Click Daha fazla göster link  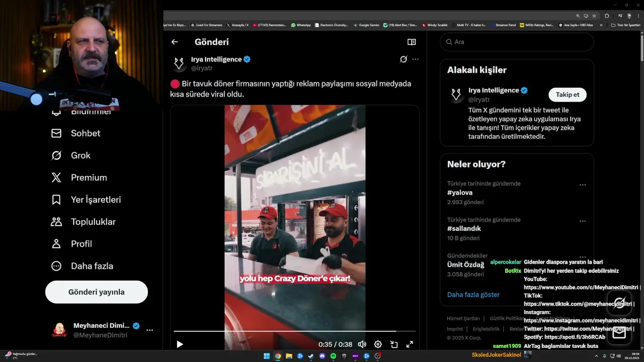(x=473, y=295)
